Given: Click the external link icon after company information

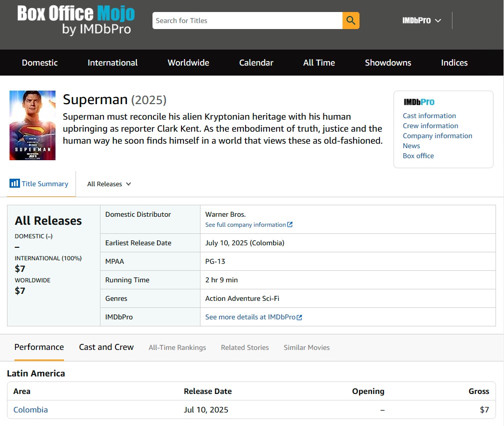Looking at the screenshot, I should pyautogui.click(x=290, y=224).
